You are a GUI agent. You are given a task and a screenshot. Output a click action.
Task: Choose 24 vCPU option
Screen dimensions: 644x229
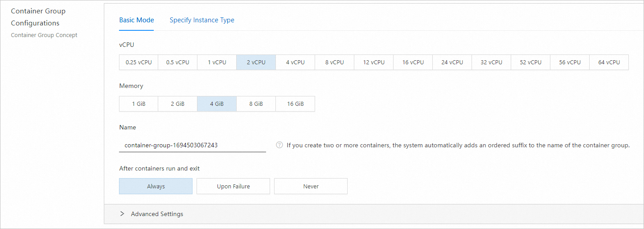452,62
